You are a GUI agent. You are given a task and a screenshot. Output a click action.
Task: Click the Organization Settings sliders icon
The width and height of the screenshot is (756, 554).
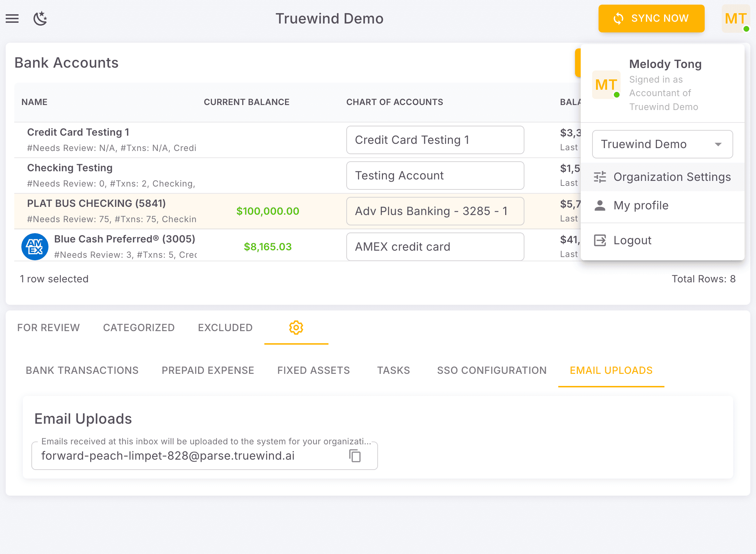coord(600,177)
